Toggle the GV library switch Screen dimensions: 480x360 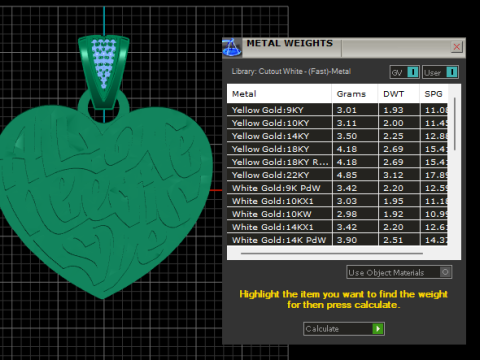[x=405, y=72]
